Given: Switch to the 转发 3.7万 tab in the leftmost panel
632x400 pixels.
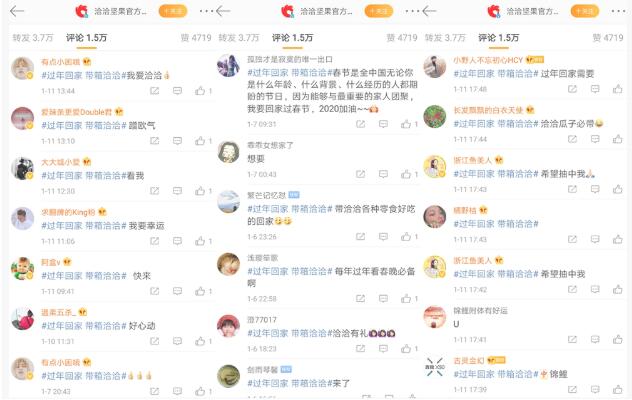Looking at the screenshot, I should click(33, 38).
